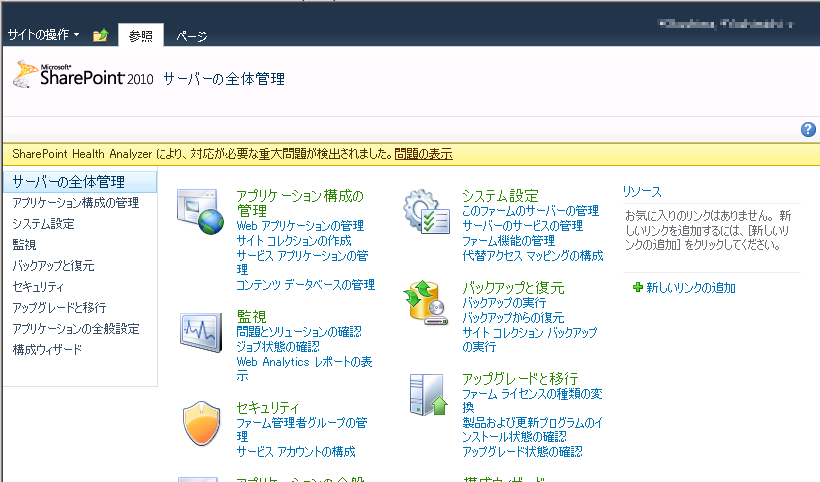820x482 pixels.
Task: Open サイト コレクションの作成 link
Action: click(294, 240)
